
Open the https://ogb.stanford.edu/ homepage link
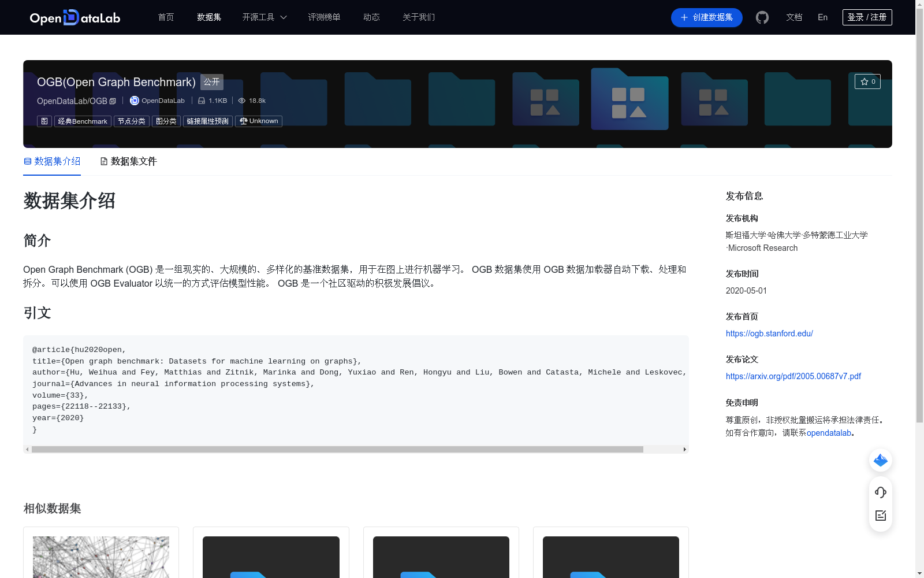[769, 334]
